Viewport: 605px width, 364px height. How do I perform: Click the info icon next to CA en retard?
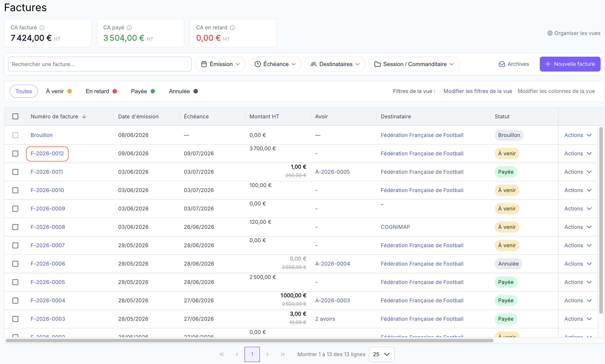click(232, 28)
